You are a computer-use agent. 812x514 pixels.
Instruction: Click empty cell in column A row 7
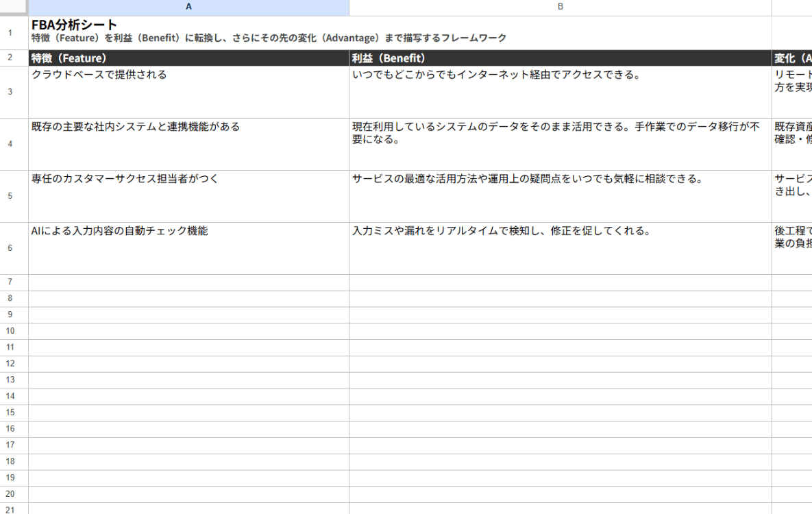(x=188, y=282)
